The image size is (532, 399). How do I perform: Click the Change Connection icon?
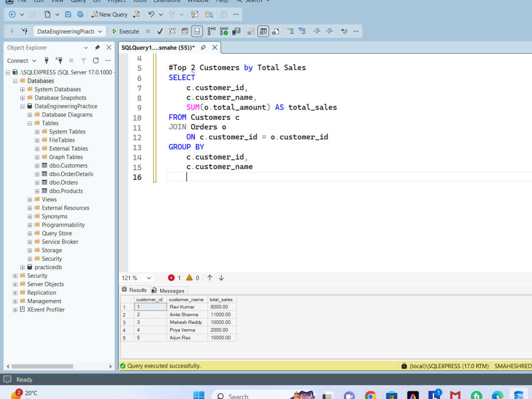click(24, 31)
